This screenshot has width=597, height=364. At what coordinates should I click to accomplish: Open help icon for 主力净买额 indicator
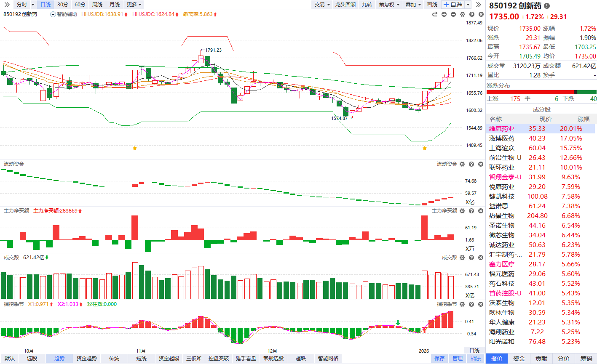(x=471, y=211)
